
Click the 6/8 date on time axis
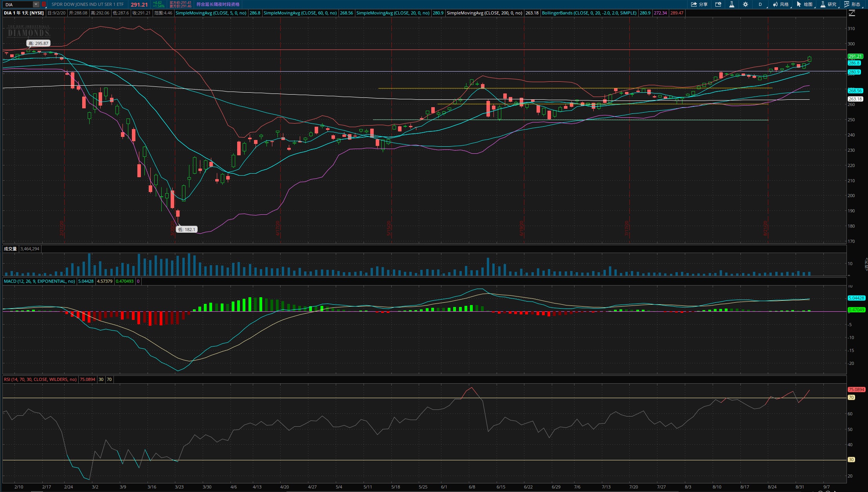(x=472, y=487)
